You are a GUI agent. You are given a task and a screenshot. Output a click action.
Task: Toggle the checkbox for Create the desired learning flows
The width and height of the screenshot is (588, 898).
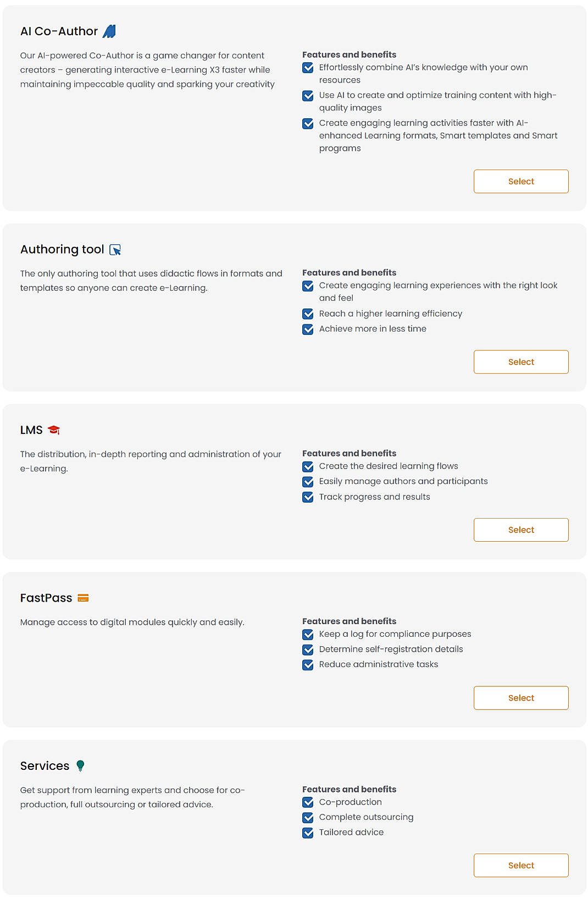(308, 466)
